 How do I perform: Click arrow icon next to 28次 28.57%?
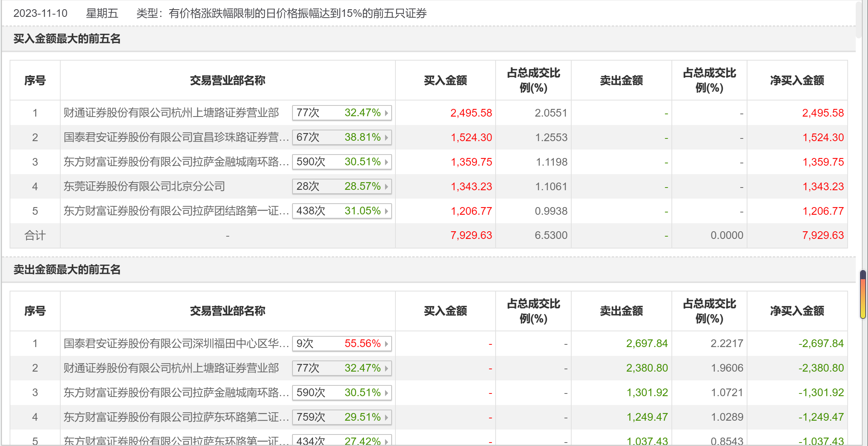(x=386, y=186)
